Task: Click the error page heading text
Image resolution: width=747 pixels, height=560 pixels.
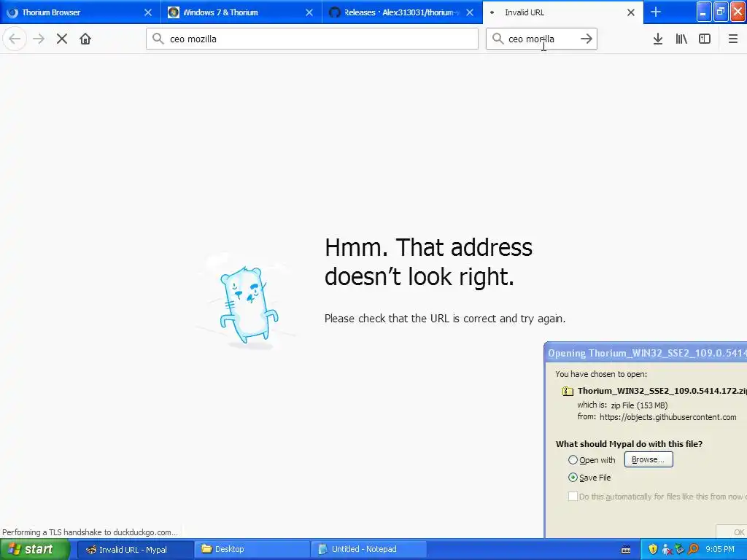Action: pos(428,262)
